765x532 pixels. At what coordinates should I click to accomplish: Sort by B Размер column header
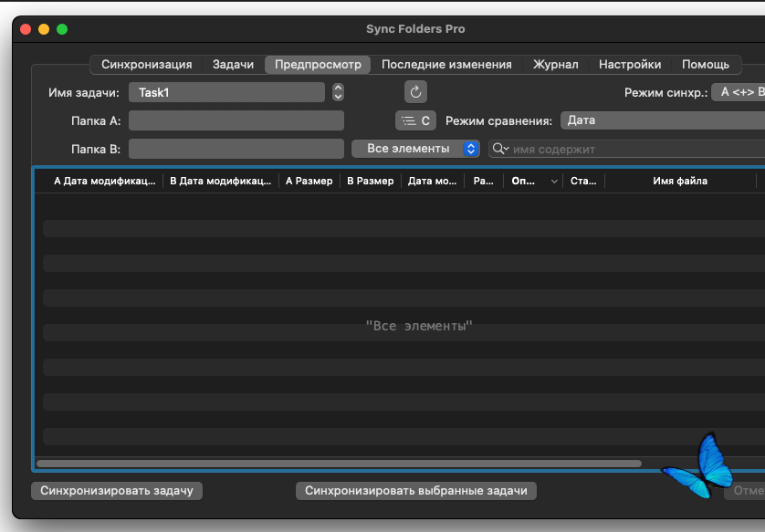coord(371,181)
